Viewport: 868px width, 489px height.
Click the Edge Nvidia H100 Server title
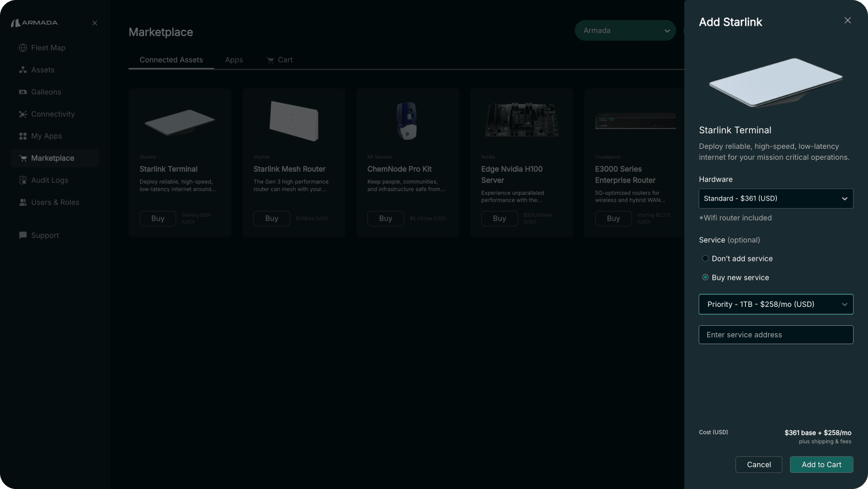511,175
